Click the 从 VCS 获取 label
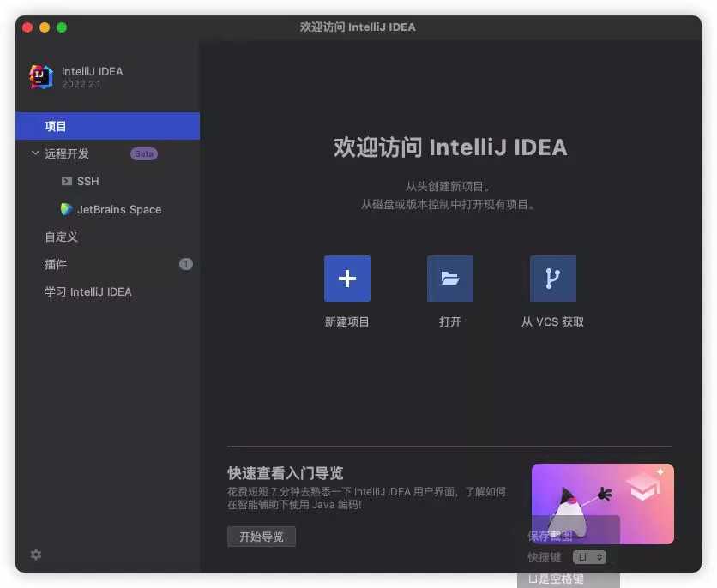 point(553,322)
